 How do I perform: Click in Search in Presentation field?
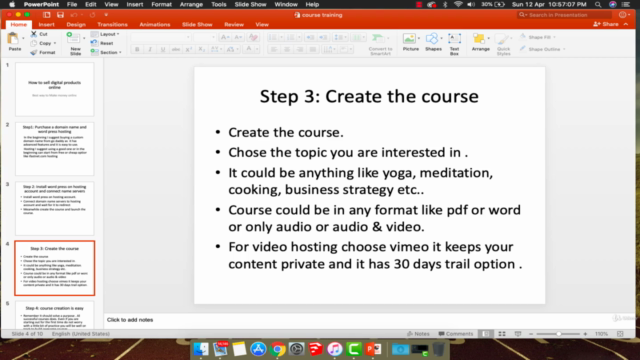pos(565,15)
